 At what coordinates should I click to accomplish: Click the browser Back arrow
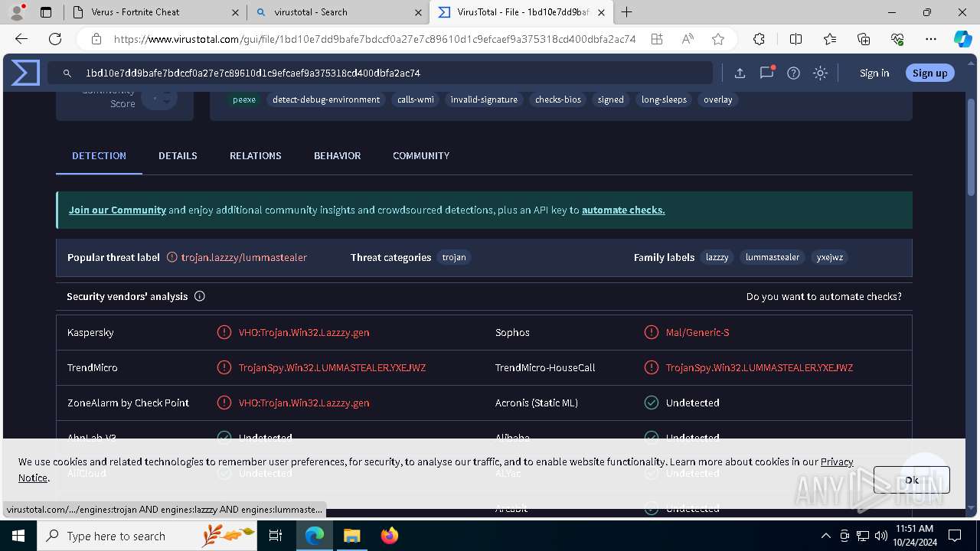point(21,39)
